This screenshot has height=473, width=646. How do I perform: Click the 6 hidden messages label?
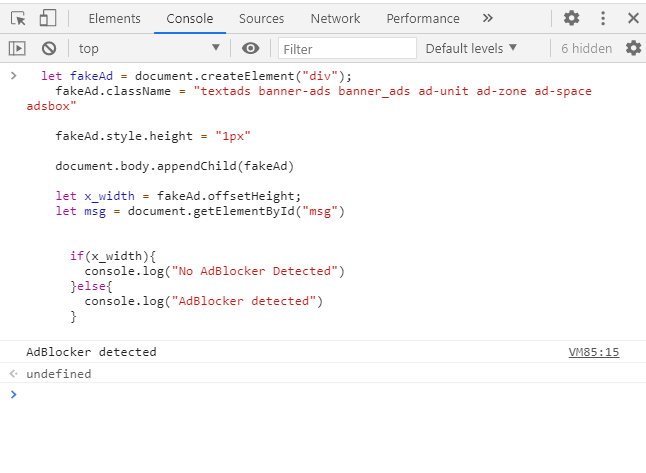pos(587,49)
